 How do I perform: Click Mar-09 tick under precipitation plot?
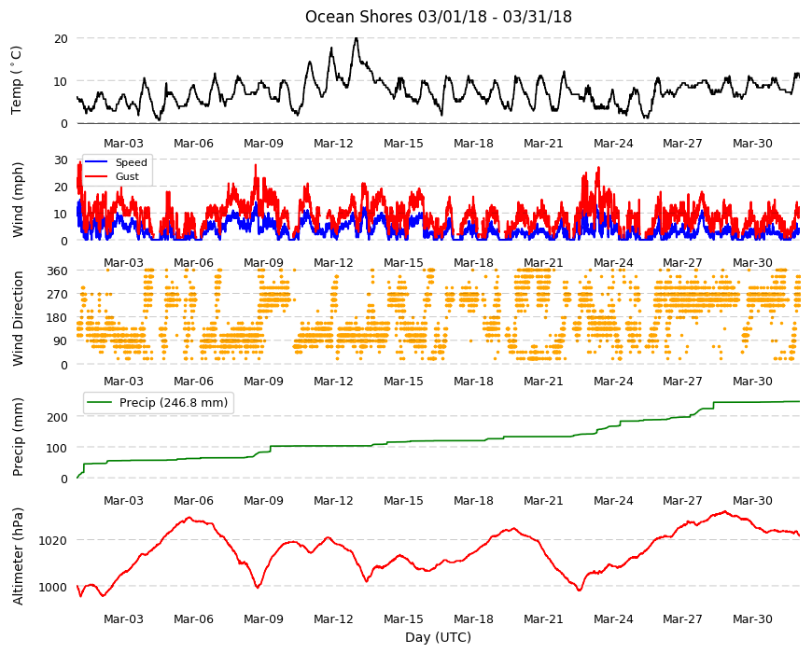(x=263, y=500)
